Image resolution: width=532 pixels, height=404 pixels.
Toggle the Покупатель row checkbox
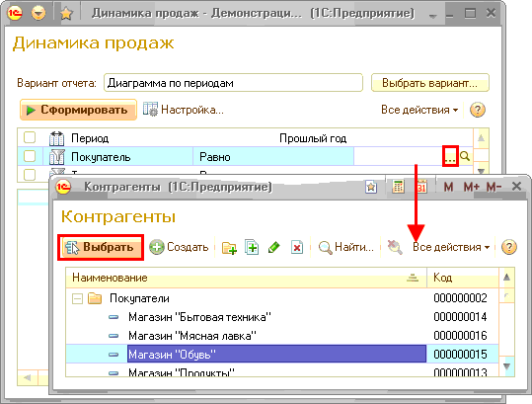(x=30, y=156)
